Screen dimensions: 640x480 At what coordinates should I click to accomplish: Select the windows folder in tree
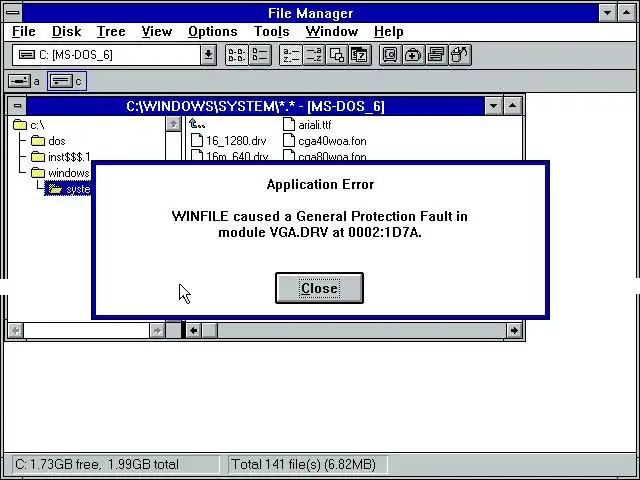[x=60, y=173]
